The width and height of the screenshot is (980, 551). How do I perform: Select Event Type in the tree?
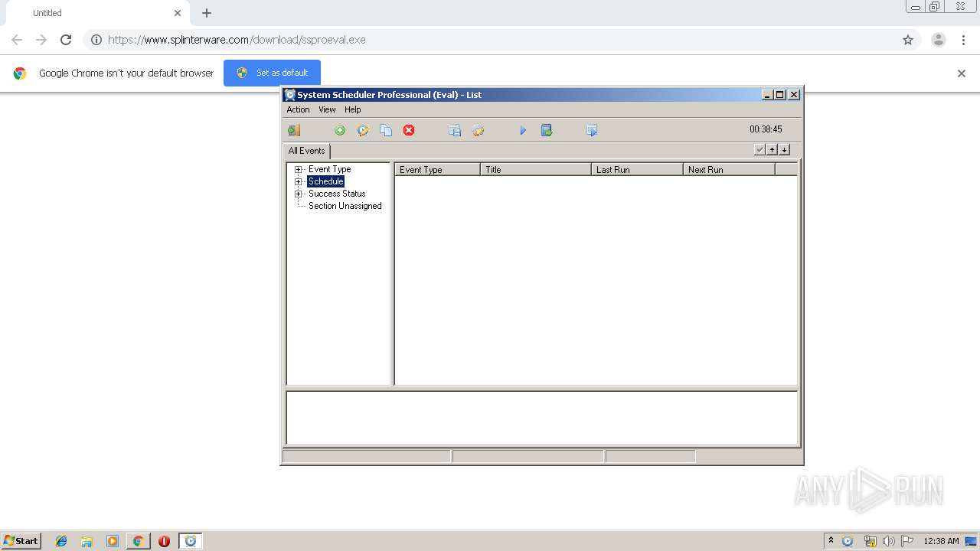[x=329, y=169]
